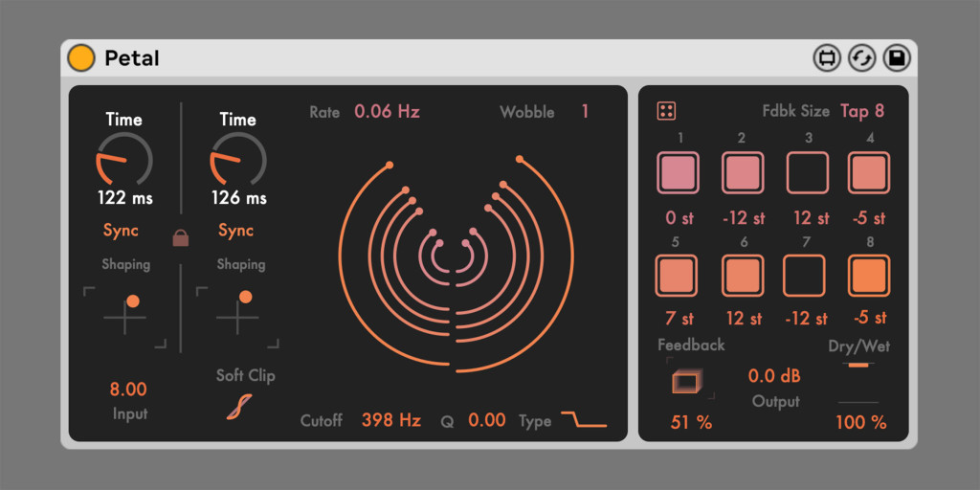Click the hot-swap circular arrows icon
The image size is (980, 490).
(862, 58)
